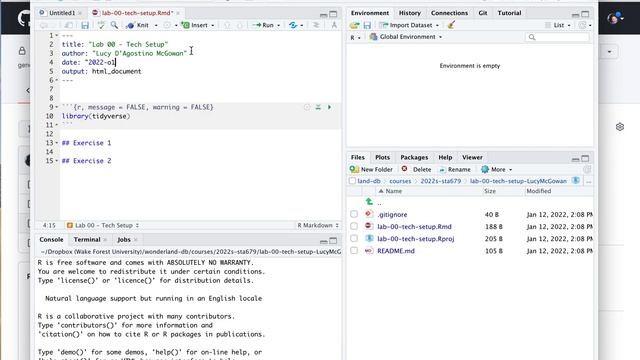The width and height of the screenshot is (640, 360).
Task: Tick the README.md checkbox
Action: tap(354, 251)
